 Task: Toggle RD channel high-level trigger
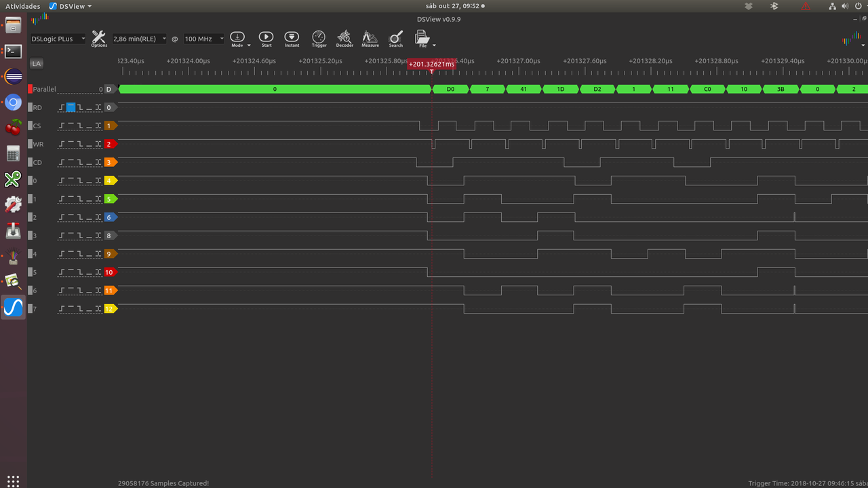click(71, 107)
